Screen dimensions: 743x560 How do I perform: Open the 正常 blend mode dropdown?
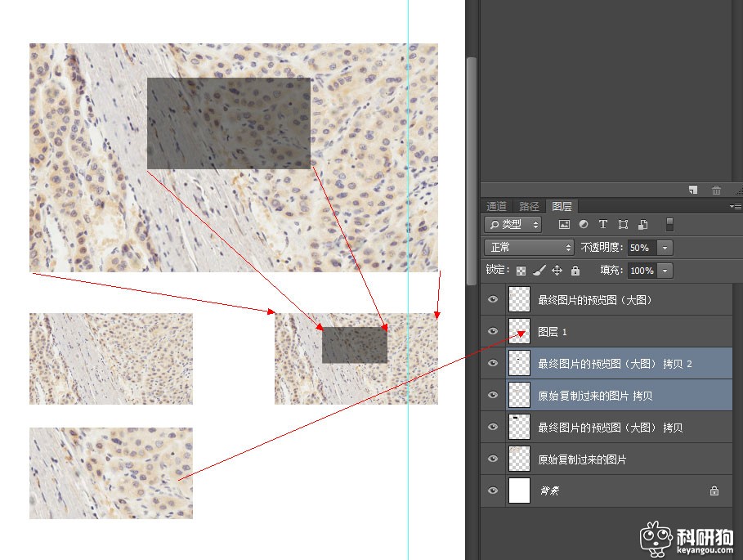529,247
